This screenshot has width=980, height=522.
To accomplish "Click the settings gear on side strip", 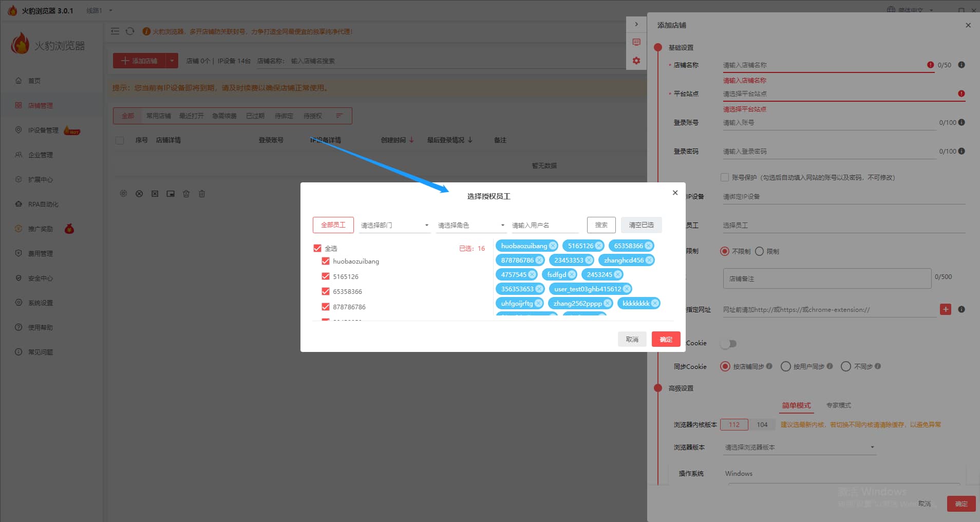I will tap(636, 61).
